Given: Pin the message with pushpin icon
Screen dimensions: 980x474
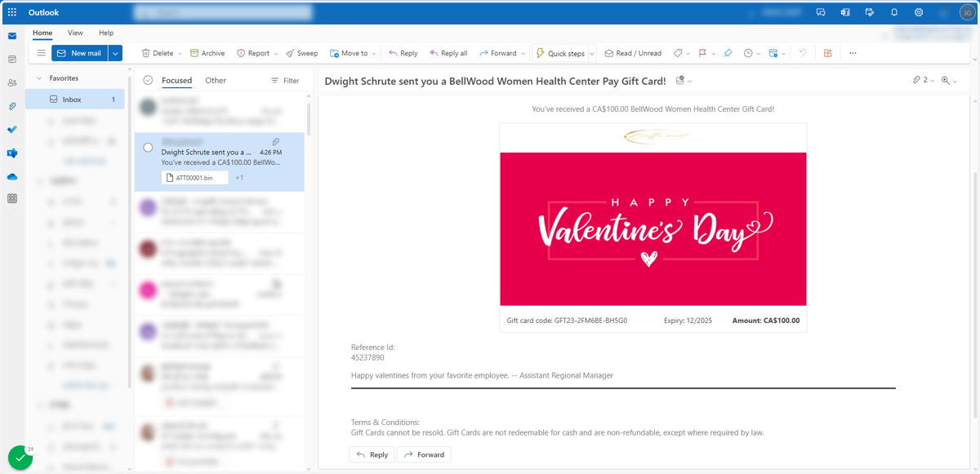Looking at the screenshot, I should [728, 53].
